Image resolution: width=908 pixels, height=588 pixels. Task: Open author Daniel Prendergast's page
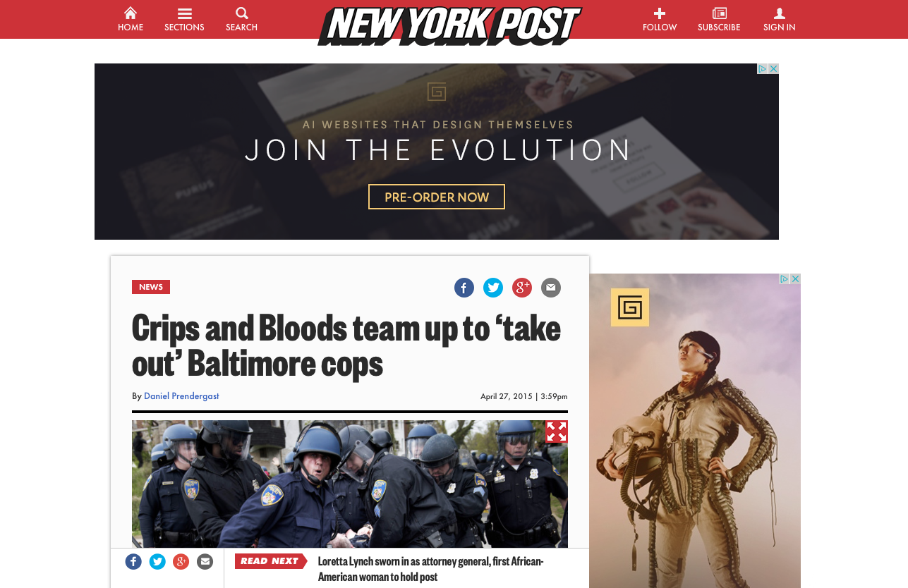[181, 396]
